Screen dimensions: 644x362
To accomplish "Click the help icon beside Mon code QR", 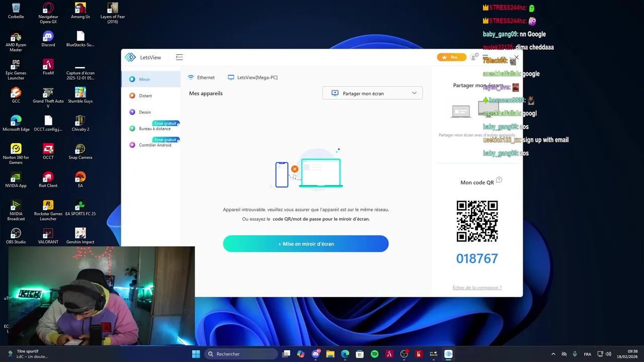I will (499, 180).
